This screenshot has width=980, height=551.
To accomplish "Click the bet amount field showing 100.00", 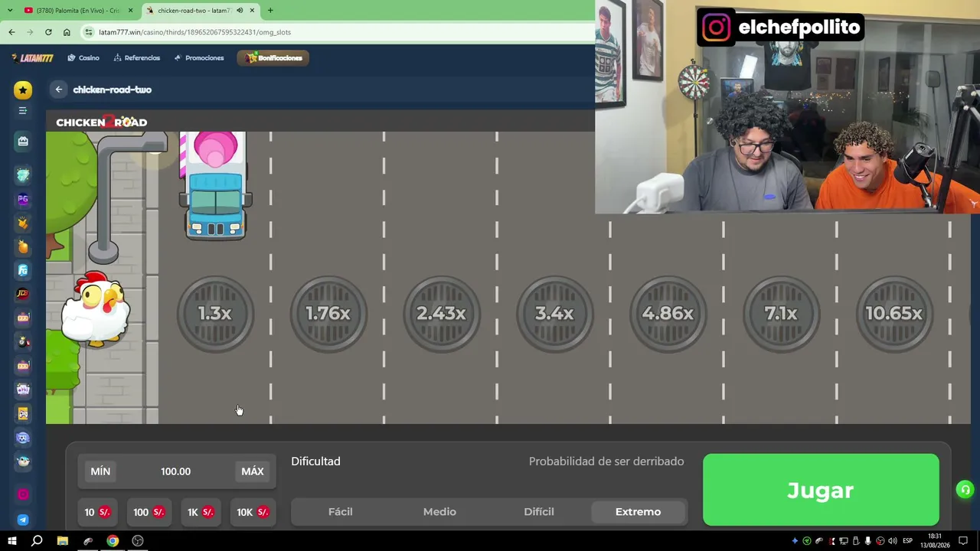I will [176, 471].
